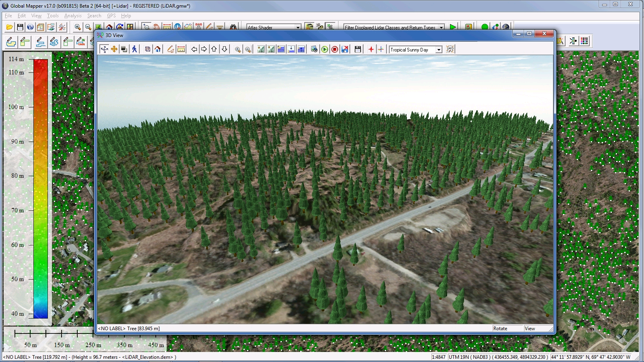
Task: Save 3D View image with floppy disk icon
Action: 358,49
